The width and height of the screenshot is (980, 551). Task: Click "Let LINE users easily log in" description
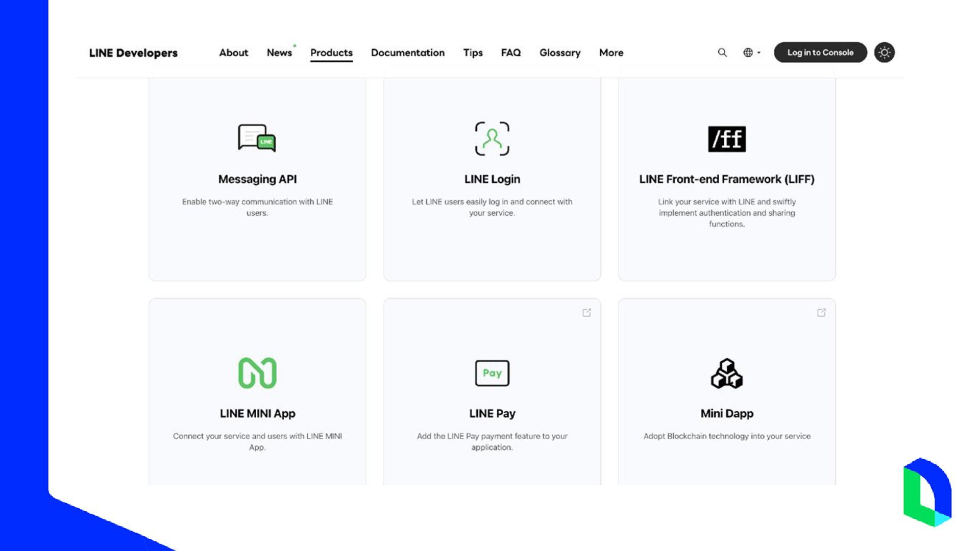tap(492, 207)
